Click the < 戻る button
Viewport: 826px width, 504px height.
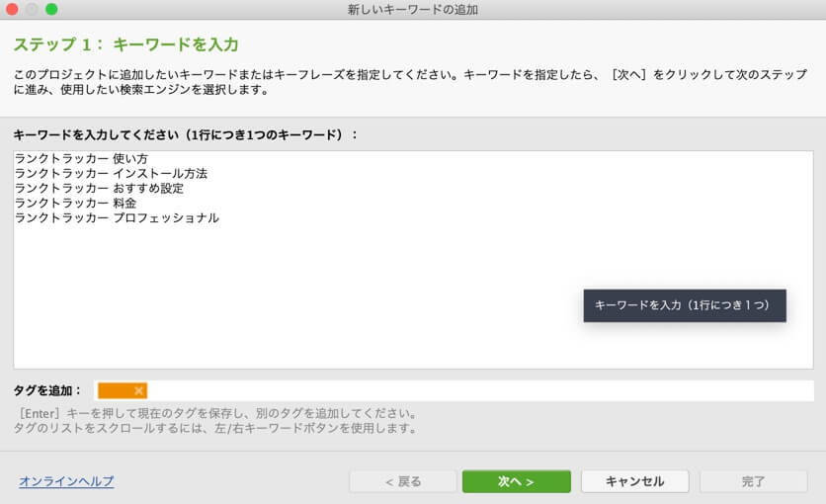(403, 481)
